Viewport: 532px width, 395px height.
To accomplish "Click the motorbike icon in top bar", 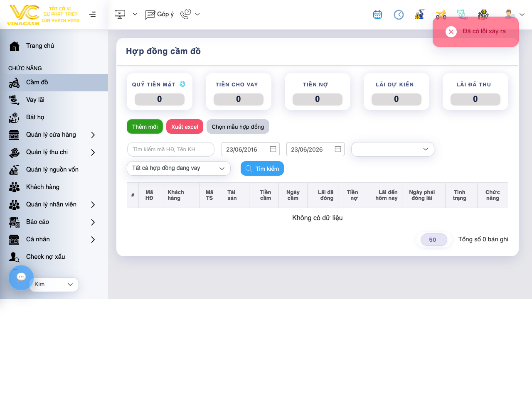I will [441, 15].
